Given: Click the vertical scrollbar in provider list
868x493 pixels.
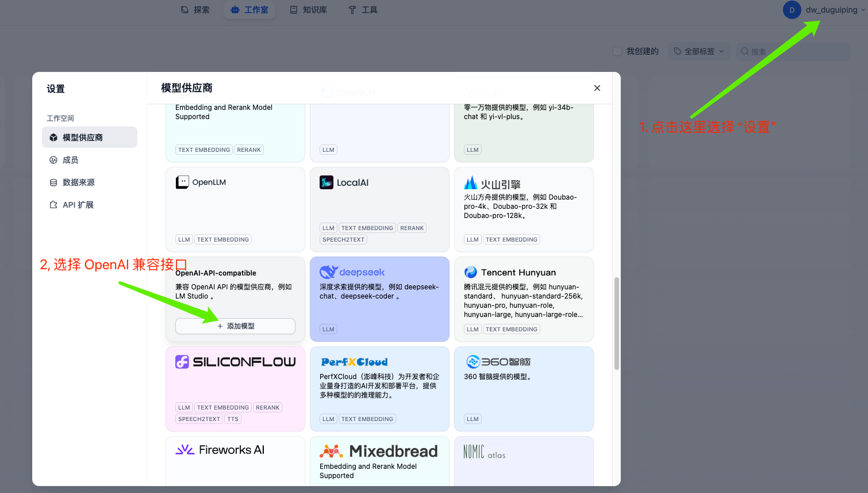Looking at the screenshot, I should (617, 322).
